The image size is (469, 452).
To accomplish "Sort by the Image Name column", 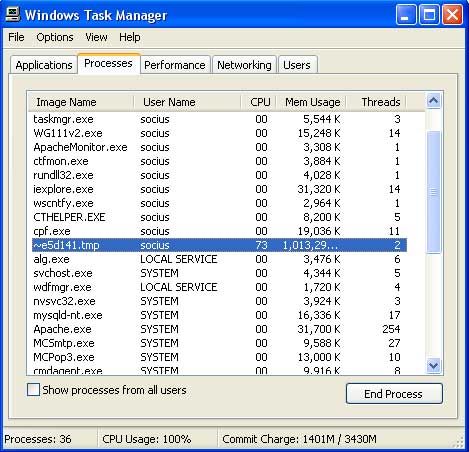I will coord(81,102).
